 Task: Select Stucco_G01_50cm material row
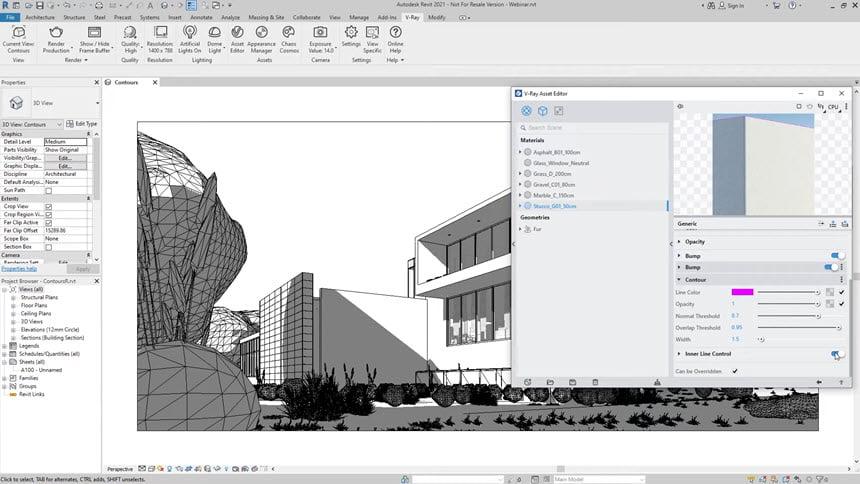coord(591,206)
